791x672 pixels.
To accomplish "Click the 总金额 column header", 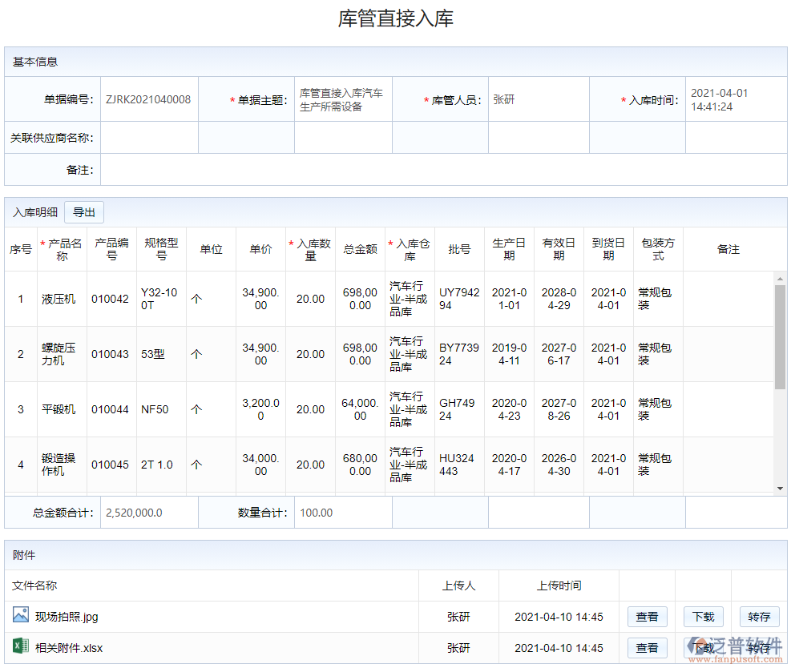I will pos(360,250).
